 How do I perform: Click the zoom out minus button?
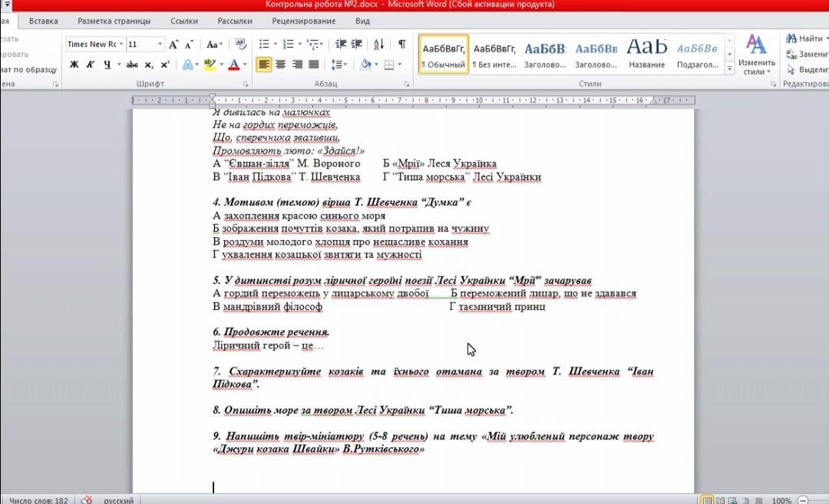tap(803, 499)
